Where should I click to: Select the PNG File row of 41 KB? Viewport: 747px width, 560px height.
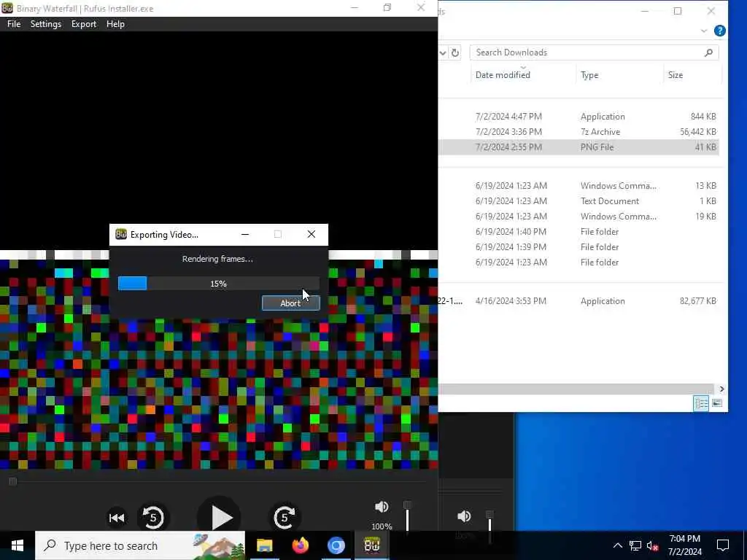click(578, 147)
